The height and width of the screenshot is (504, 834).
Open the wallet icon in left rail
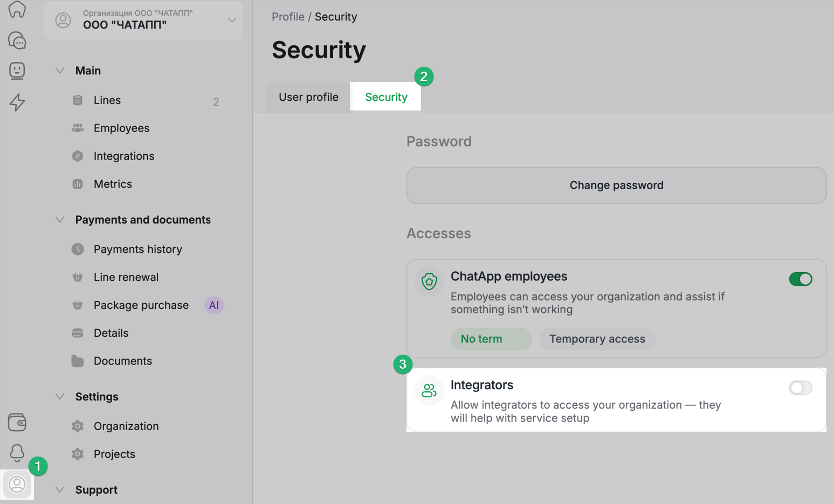pos(17,422)
